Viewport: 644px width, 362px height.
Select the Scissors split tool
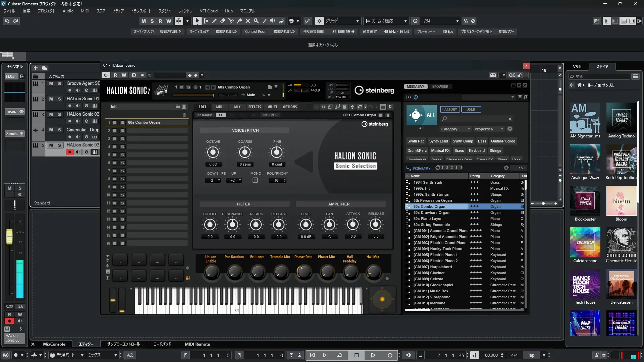231,21
